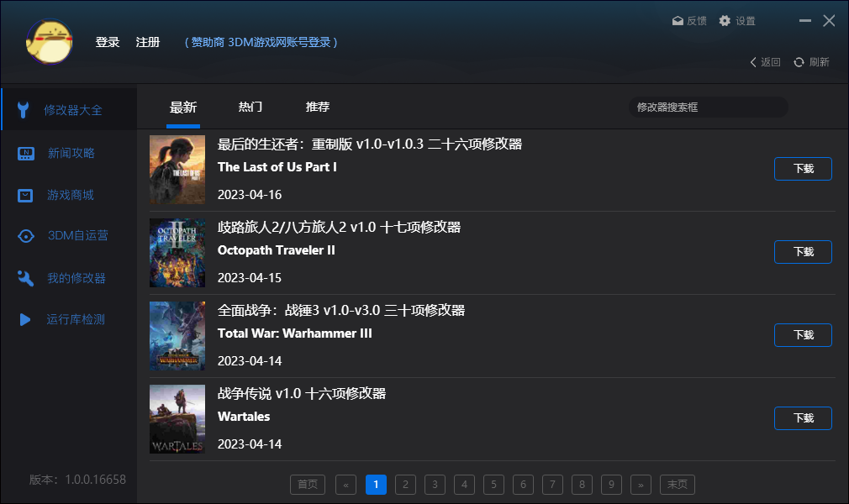Go to page 3
The image size is (849, 504).
click(x=435, y=485)
